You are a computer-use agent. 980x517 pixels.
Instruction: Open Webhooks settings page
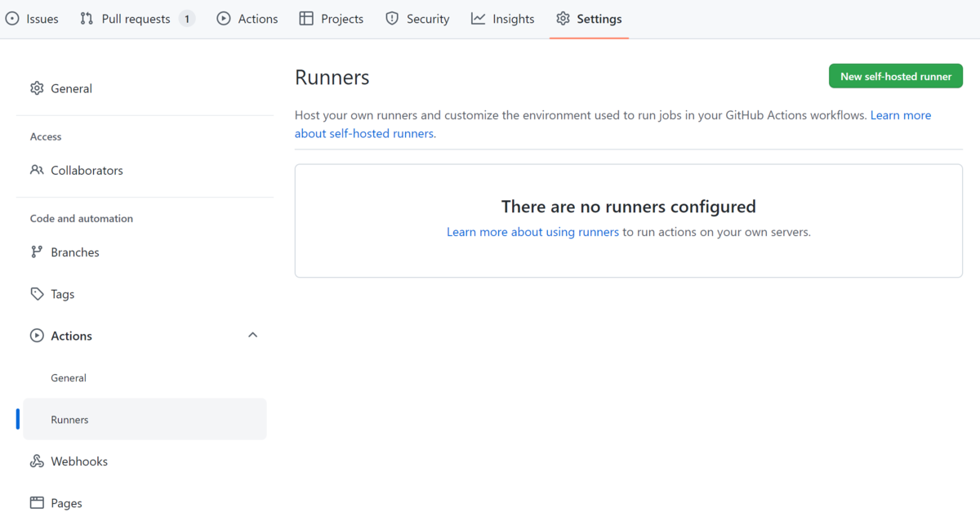[x=145, y=461]
